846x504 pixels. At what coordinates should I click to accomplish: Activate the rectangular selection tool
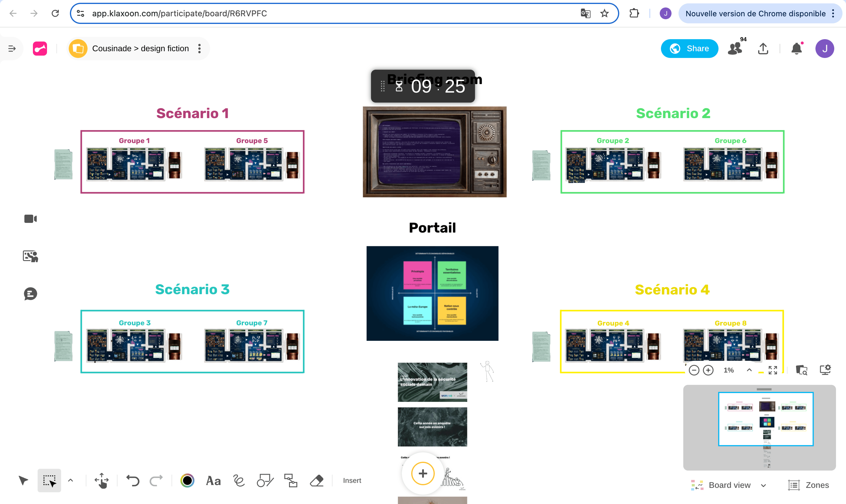click(x=49, y=480)
